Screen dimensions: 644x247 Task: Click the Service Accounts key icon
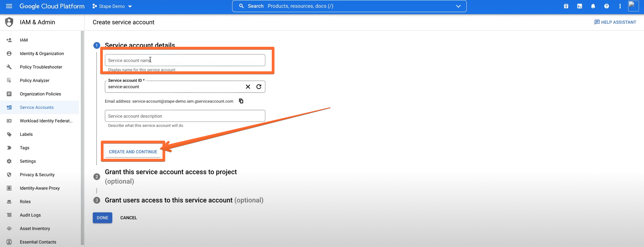point(9,107)
